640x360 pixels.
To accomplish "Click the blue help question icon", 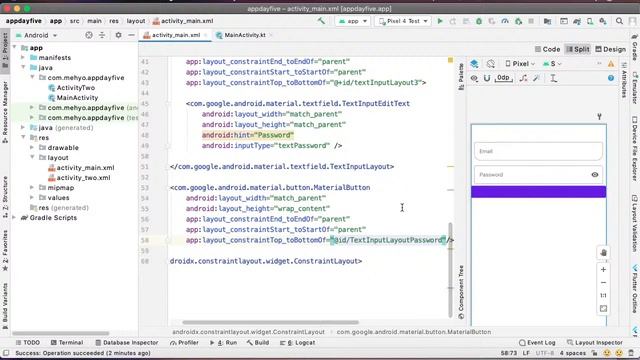I will [x=611, y=78].
